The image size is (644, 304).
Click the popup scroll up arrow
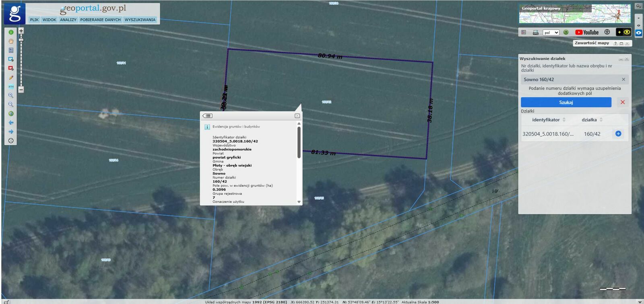pos(299,124)
